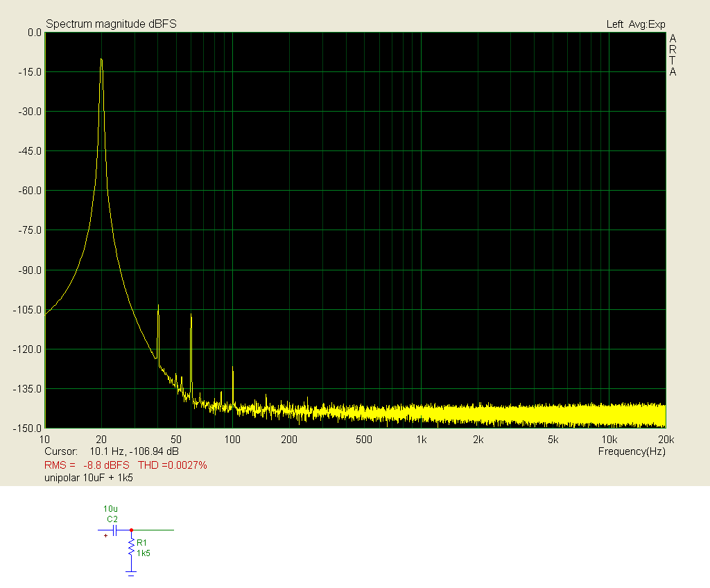Click the 'unipolar 10uF + 1k5' caption
Viewport: 710px width, 588px height.
coord(89,478)
